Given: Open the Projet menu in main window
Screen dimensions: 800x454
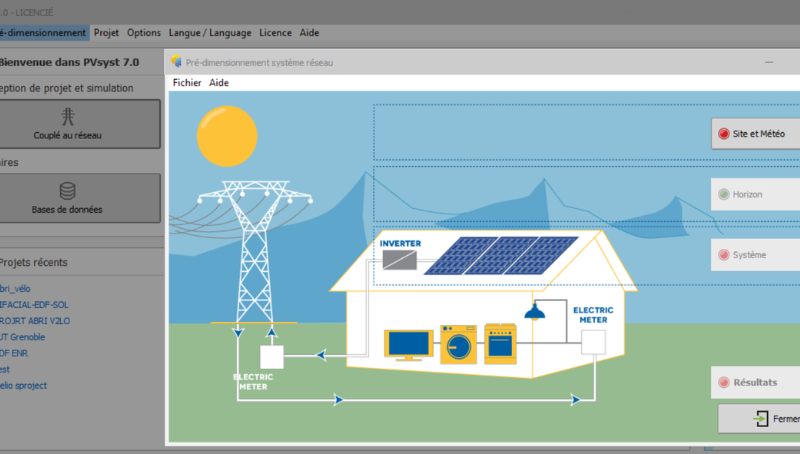Looking at the screenshot, I should click(104, 32).
